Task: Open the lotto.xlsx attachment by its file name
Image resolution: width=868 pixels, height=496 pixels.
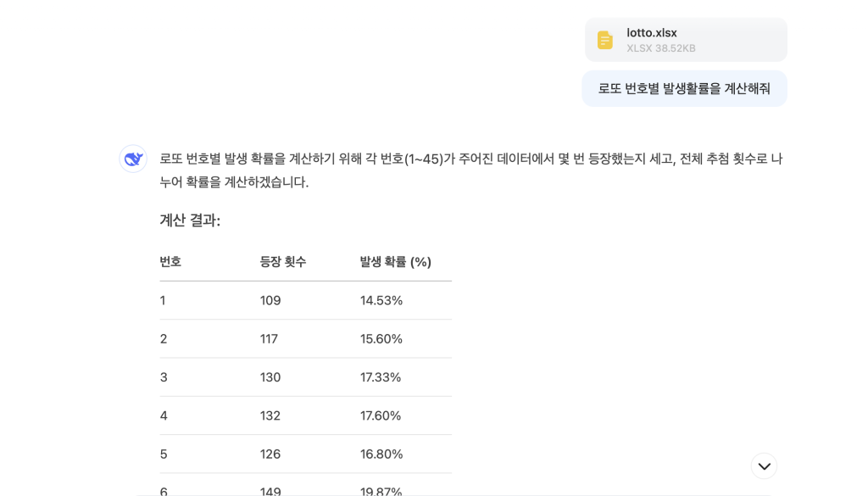Action: click(652, 33)
